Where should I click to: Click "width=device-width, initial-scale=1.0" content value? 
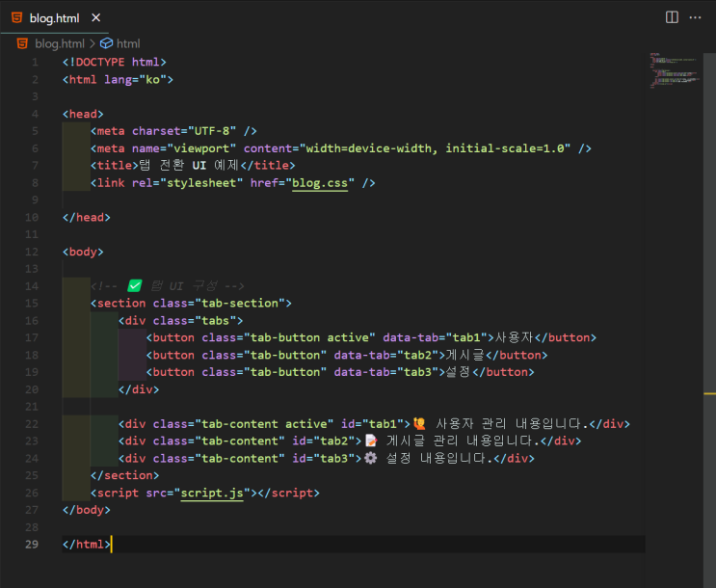[x=435, y=148]
